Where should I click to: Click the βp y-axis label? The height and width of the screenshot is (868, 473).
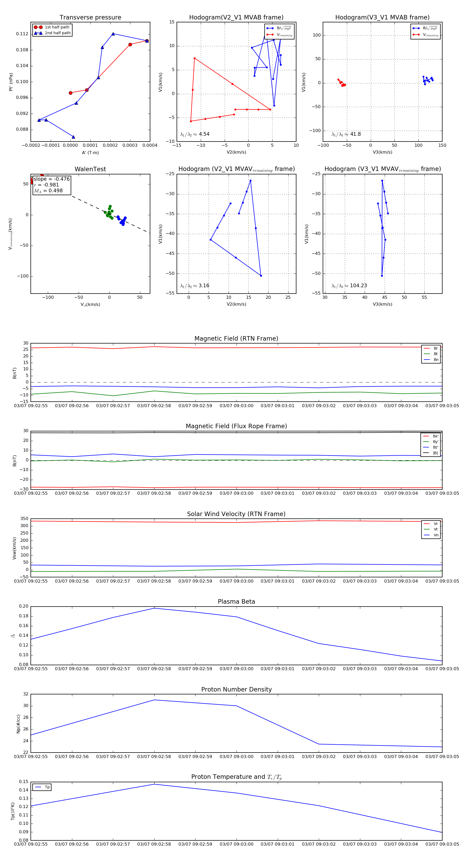pos(13,635)
